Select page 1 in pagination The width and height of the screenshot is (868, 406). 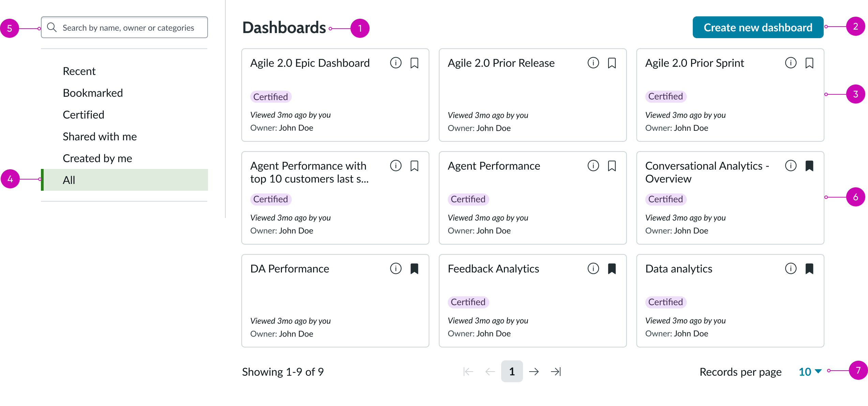pos(512,372)
